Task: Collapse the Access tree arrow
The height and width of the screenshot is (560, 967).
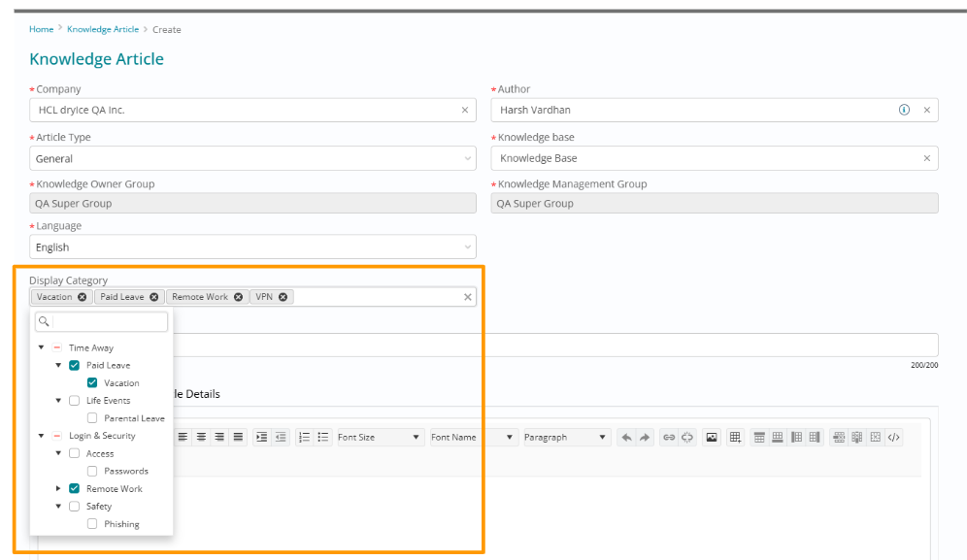Action: (x=58, y=453)
